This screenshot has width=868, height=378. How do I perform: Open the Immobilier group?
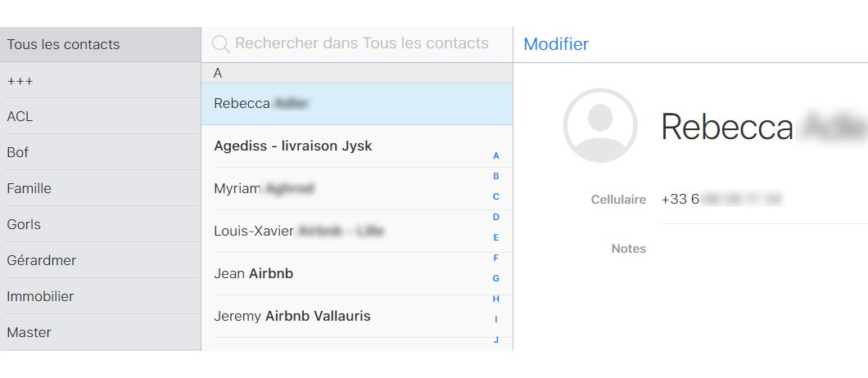point(40,296)
